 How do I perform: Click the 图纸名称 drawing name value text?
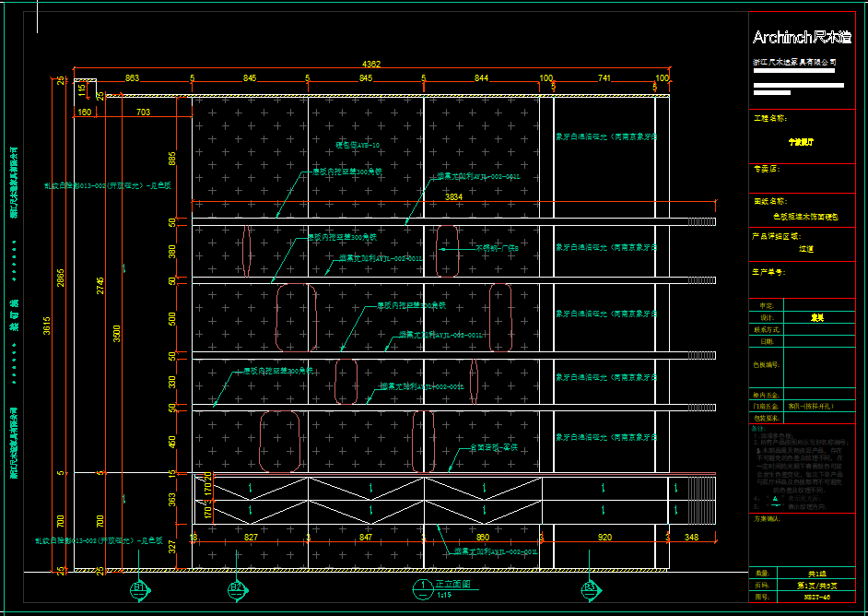click(806, 216)
